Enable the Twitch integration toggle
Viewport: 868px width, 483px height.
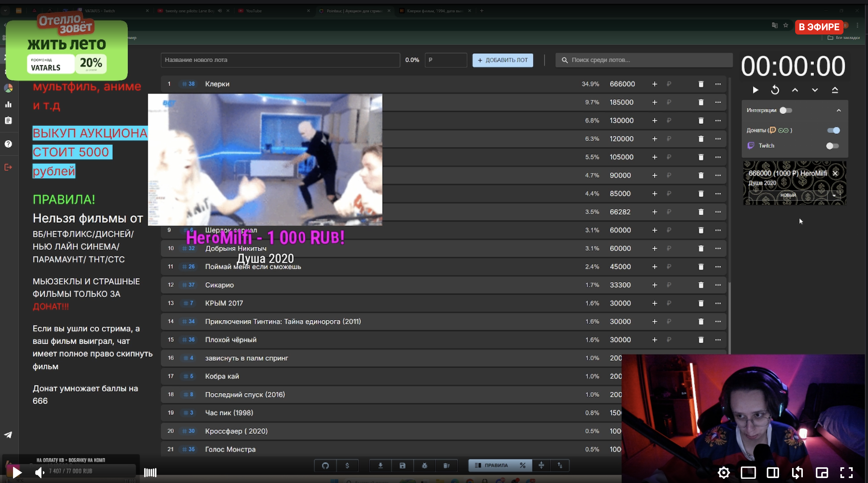click(x=832, y=146)
